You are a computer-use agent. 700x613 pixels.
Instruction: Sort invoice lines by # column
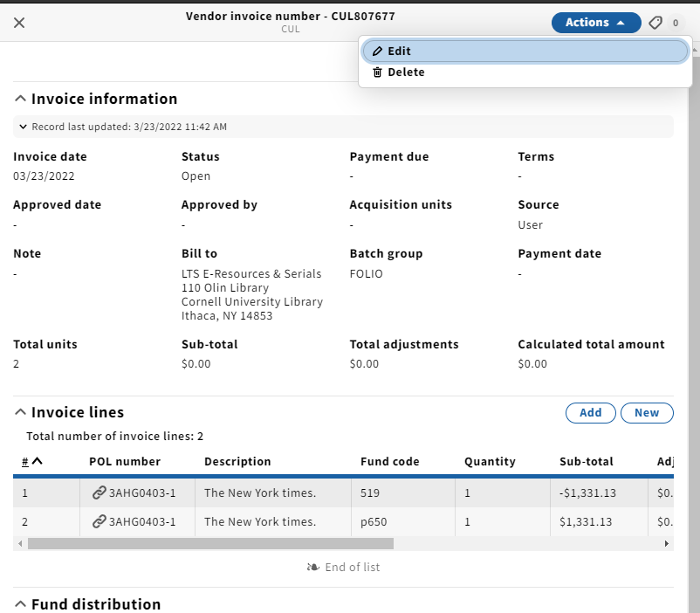31,462
